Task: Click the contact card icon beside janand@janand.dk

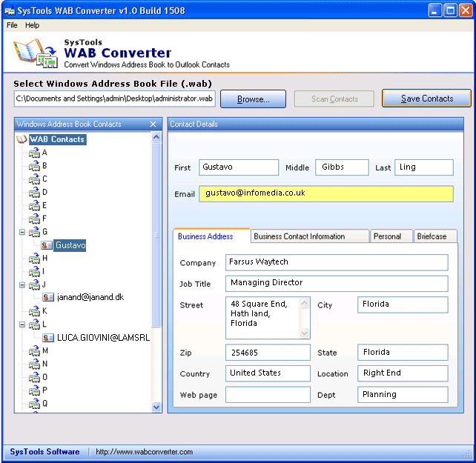Action: 48,297
